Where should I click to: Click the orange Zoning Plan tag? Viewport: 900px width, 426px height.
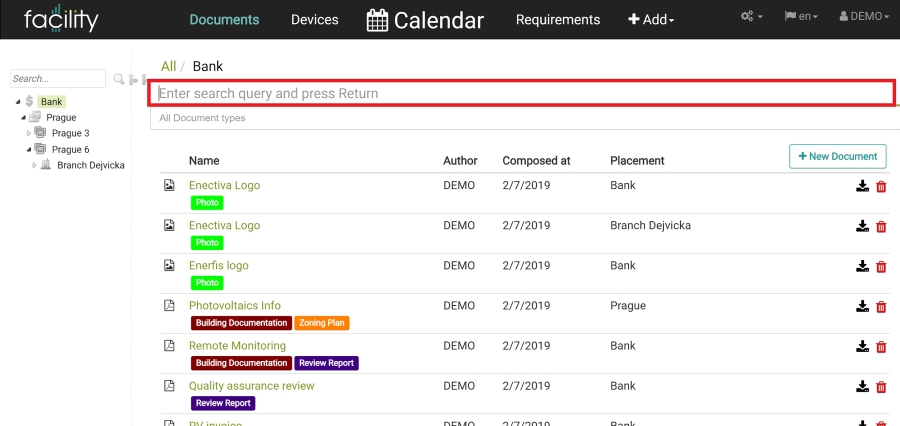(x=322, y=323)
